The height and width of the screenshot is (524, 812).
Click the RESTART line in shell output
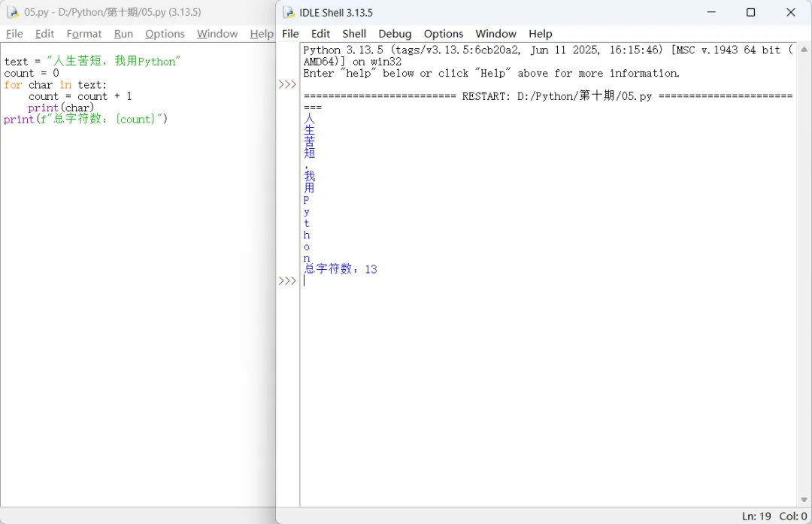pyautogui.click(x=548, y=96)
